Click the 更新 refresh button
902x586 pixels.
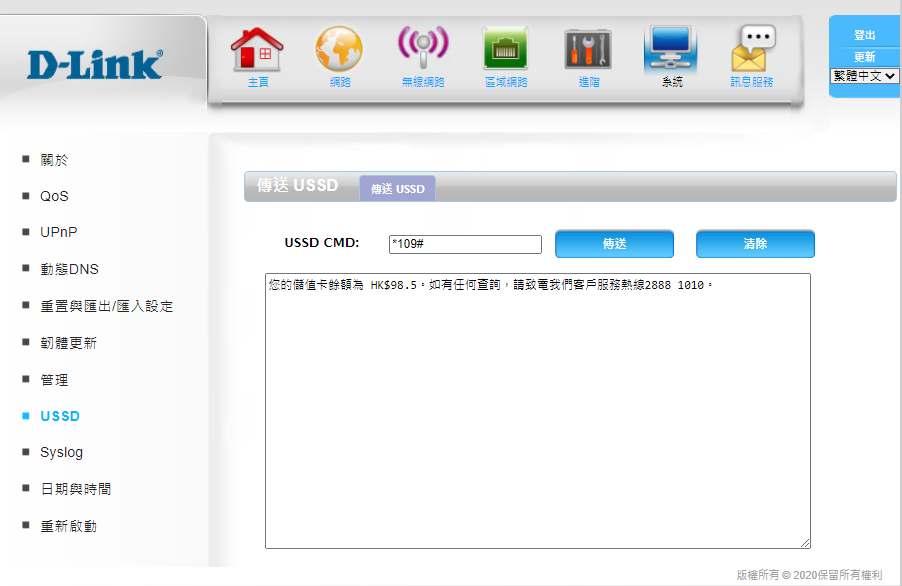(x=865, y=56)
